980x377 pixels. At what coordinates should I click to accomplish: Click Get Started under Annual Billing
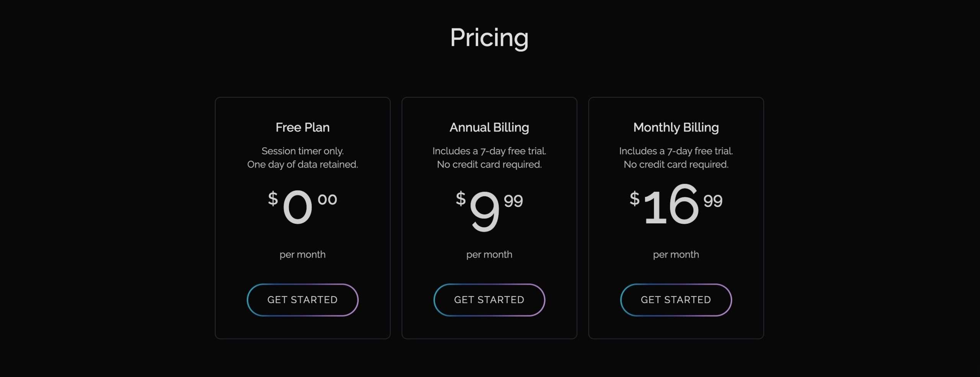tap(489, 300)
